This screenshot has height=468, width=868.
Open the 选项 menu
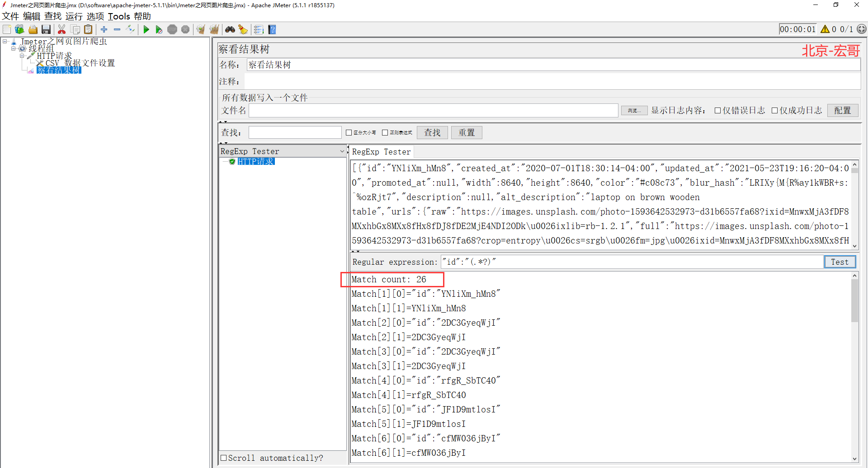point(95,16)
